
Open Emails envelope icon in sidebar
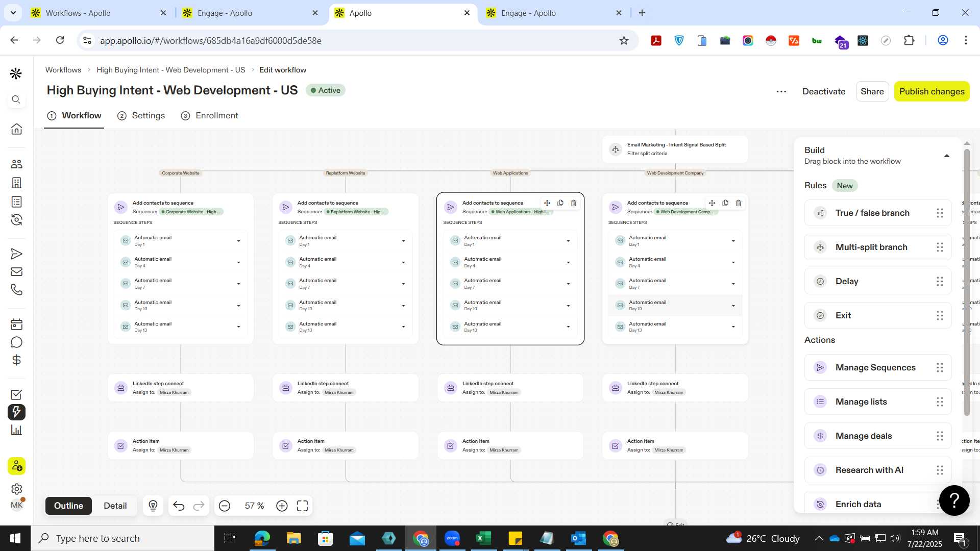(x=16, y=272)
